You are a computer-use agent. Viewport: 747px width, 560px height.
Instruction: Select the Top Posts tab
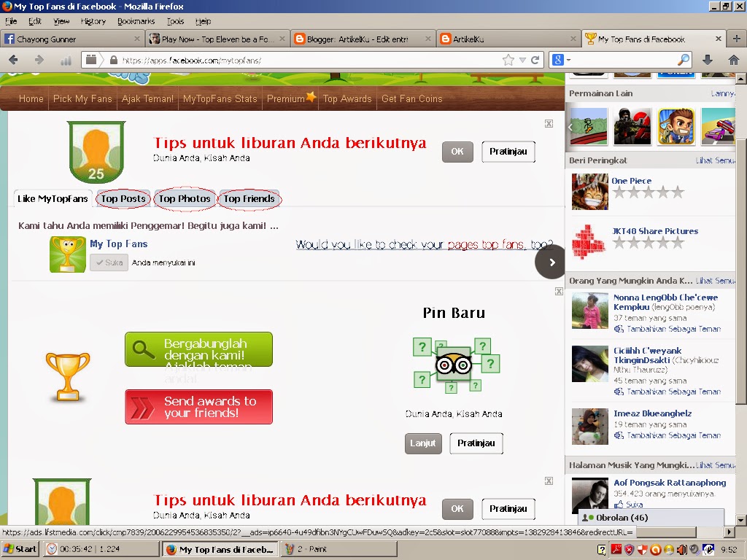[123, 198]
